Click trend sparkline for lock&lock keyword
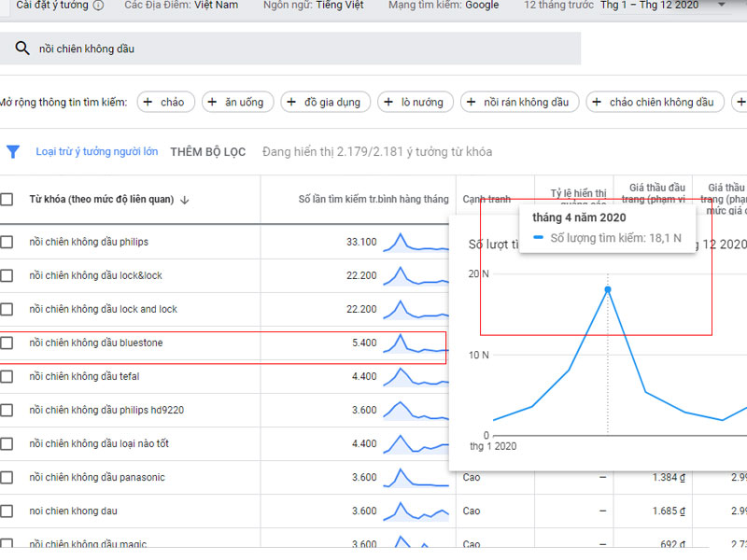 click(416, 275)
